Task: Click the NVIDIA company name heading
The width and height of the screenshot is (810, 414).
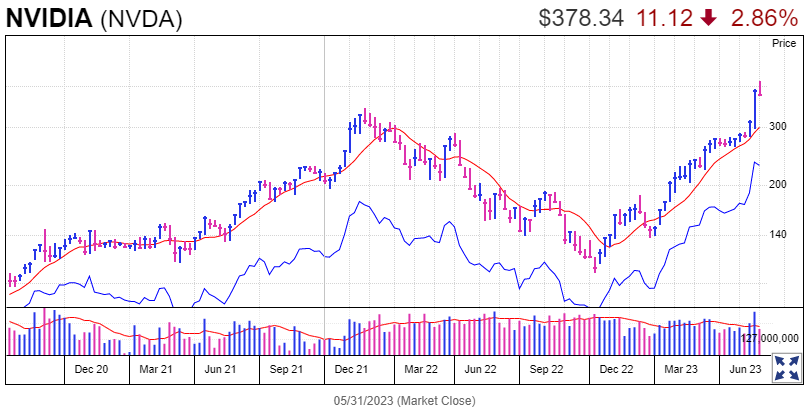Action: pos(49,18)
